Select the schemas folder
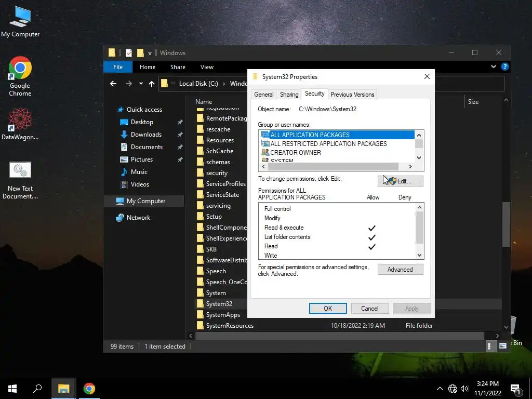The image size is (532, 399). 218,162
